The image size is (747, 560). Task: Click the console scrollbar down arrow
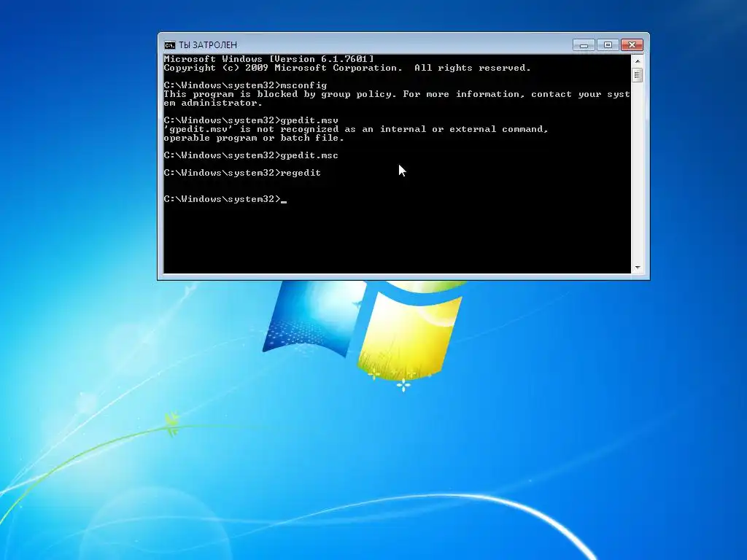638,268
